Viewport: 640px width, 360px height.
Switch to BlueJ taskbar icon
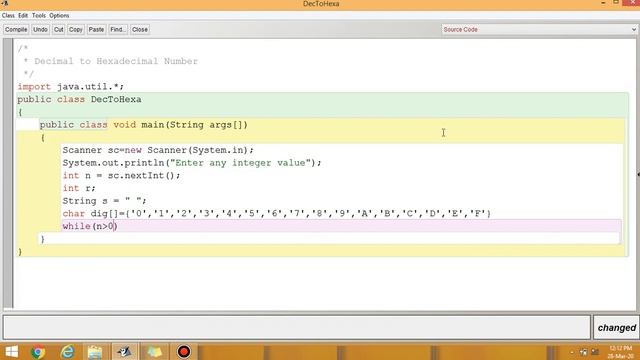(124, 352)
